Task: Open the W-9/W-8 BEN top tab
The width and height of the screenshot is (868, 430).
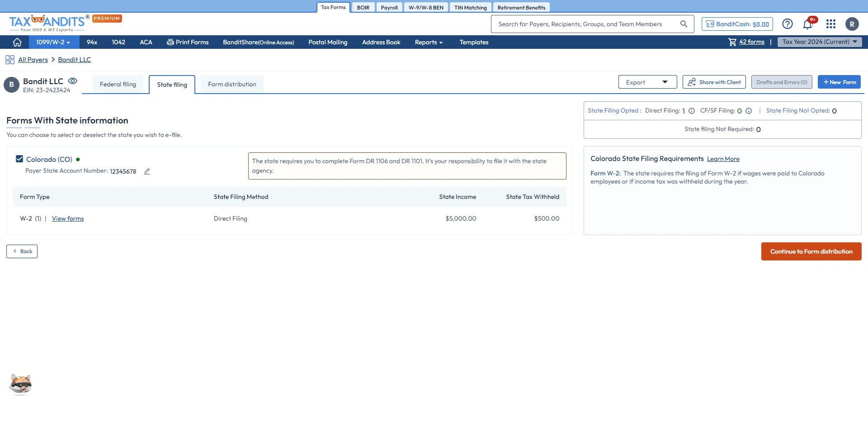Action: coord(426,7)
